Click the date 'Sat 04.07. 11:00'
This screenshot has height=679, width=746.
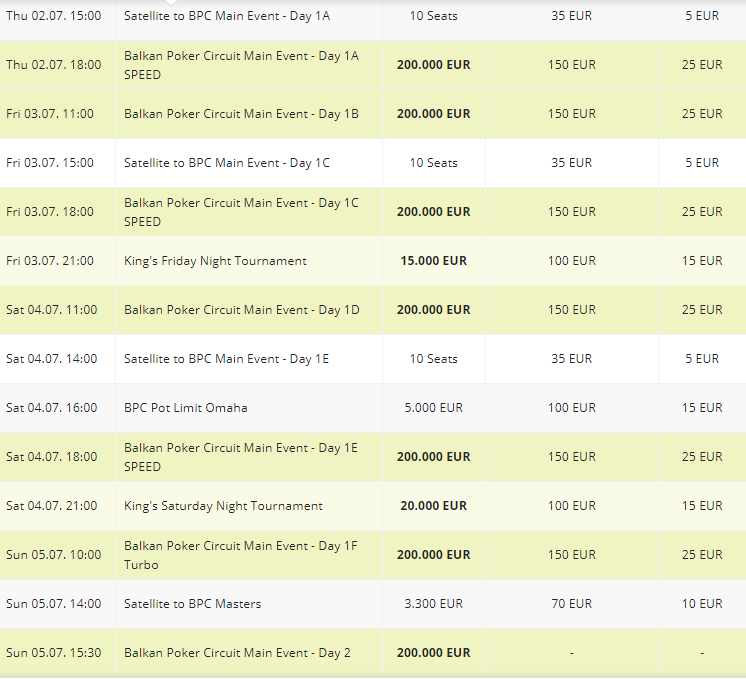(x=52, y=310)
